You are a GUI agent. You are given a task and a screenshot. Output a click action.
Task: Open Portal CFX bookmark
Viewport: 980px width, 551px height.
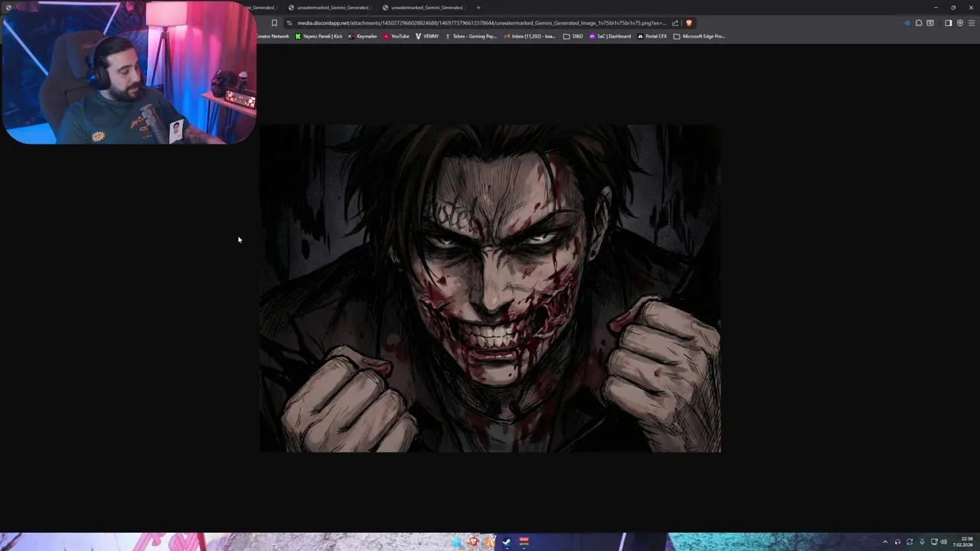652,36
